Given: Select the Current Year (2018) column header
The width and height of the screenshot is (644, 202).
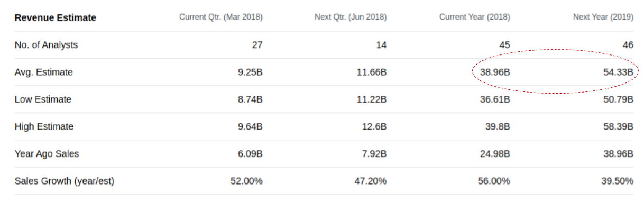Looking at the screenshot, I should tap(475, 17).
